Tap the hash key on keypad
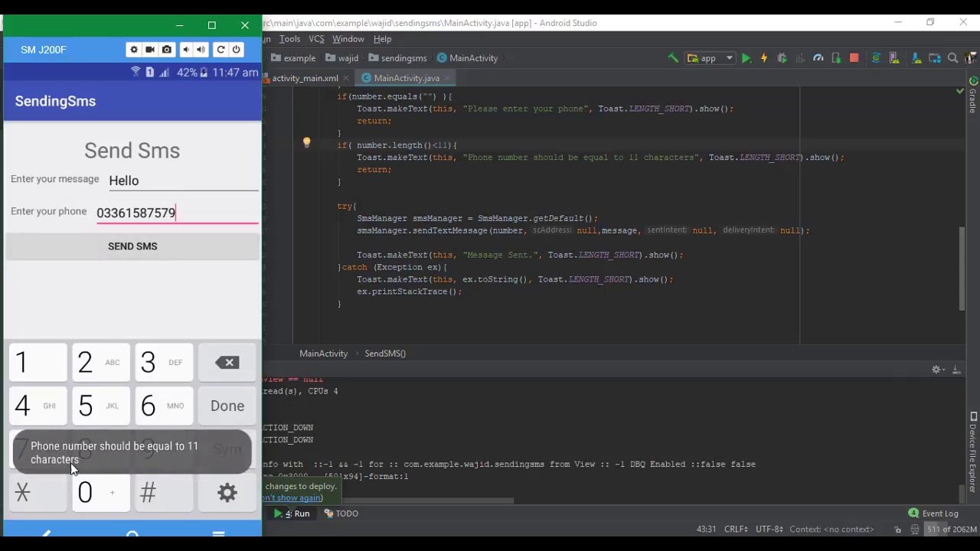The height and width of the screenshot is (551, 980). [163, 493]
